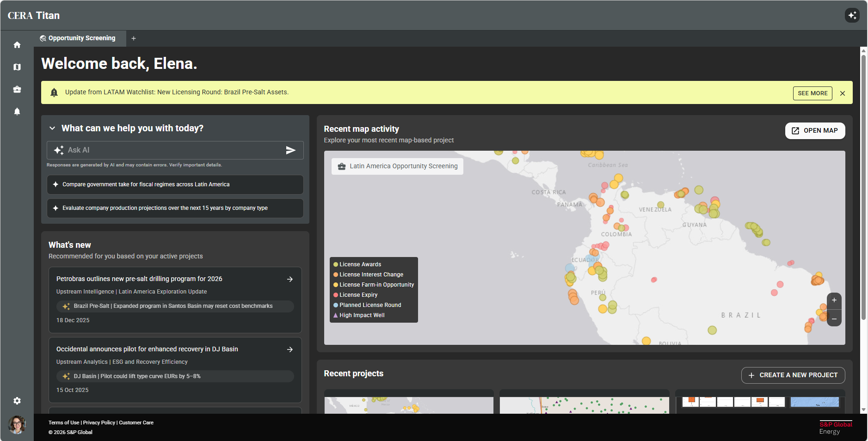Click 'Upstream Intelligence | Latin America Exploration Update' text

click(132, 292)
